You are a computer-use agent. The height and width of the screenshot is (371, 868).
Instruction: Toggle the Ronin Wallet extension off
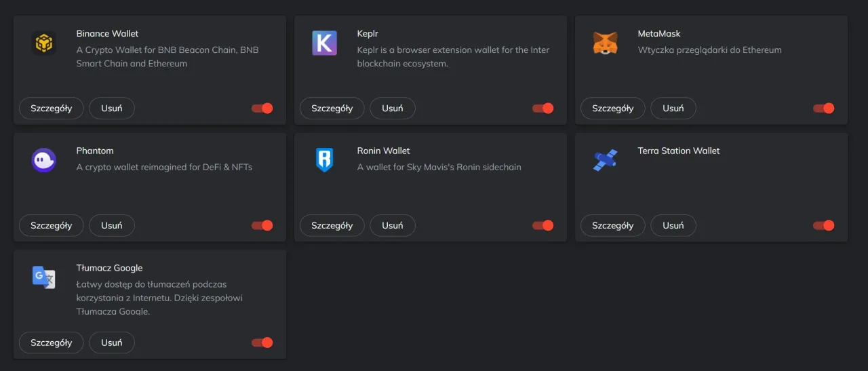point(543,226)
